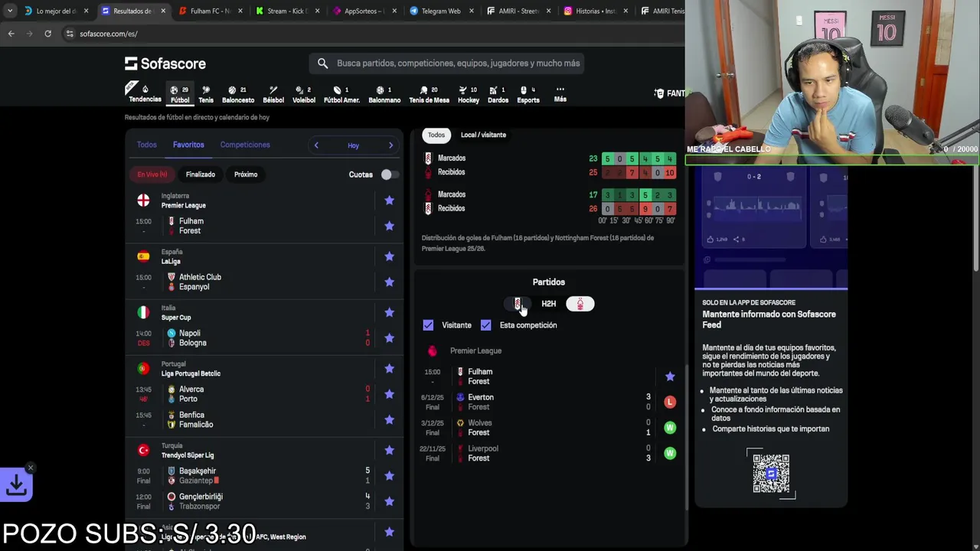Go to the previous day arrow
The width and height of the screenshot is (980, 551).
click(316, 145)
